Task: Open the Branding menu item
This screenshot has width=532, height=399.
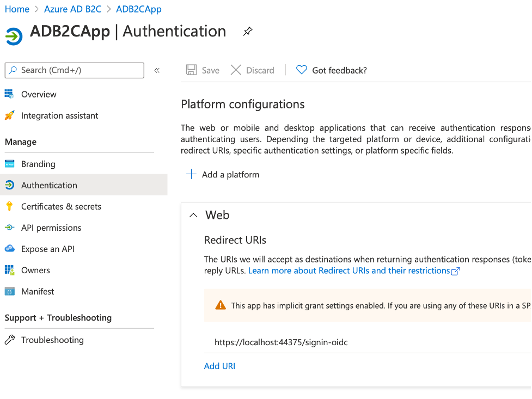Action: 38,164
